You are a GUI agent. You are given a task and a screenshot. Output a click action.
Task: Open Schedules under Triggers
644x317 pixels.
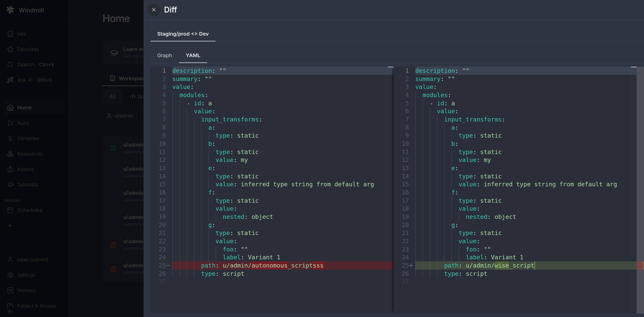pos(29,210)
